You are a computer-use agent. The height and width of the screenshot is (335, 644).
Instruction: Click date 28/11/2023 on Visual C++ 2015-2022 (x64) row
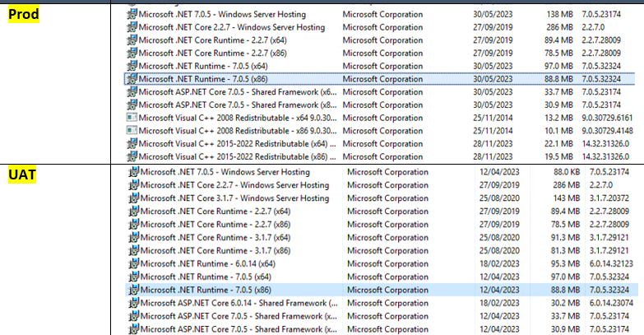point(493,144)
